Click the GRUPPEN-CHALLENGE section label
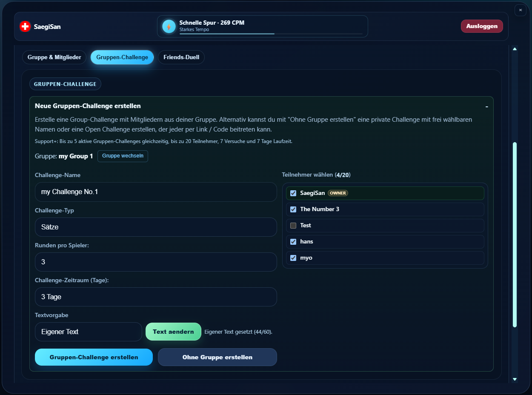 65,84
